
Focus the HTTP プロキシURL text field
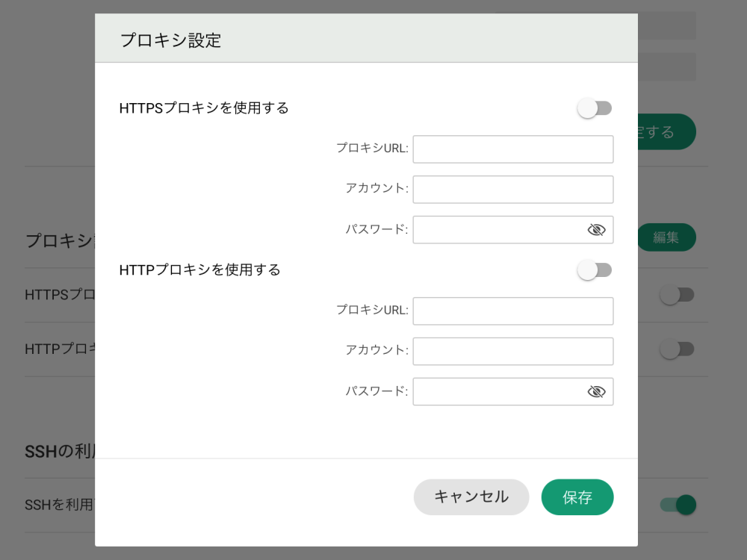pyautogui.click(x=512, y=311)
